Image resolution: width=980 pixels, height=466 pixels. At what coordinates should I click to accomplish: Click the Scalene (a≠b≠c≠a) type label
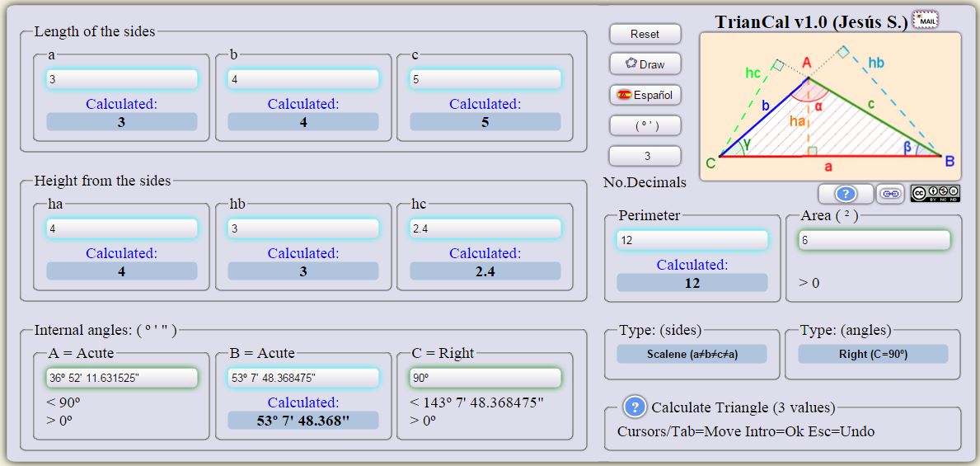(692, 354)
